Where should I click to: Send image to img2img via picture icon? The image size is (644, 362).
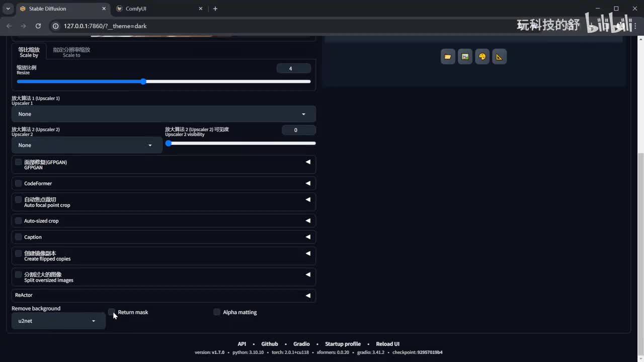pos(465,57)
